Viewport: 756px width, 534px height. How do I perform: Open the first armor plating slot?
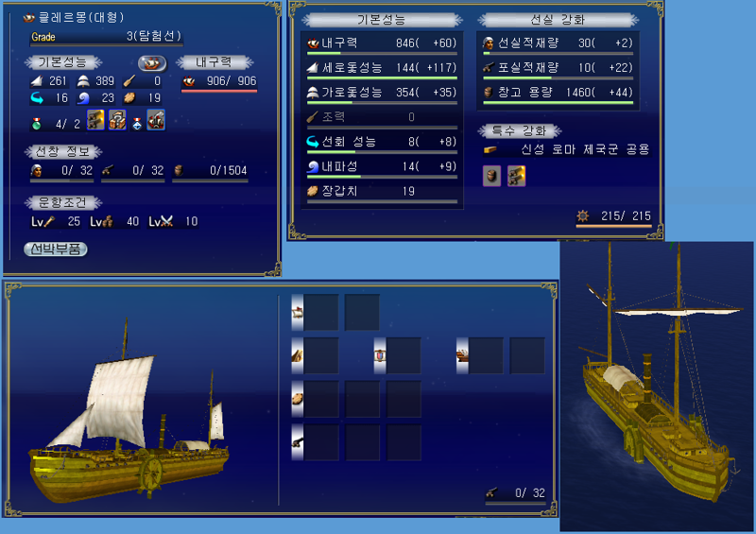tap(320, 399)
